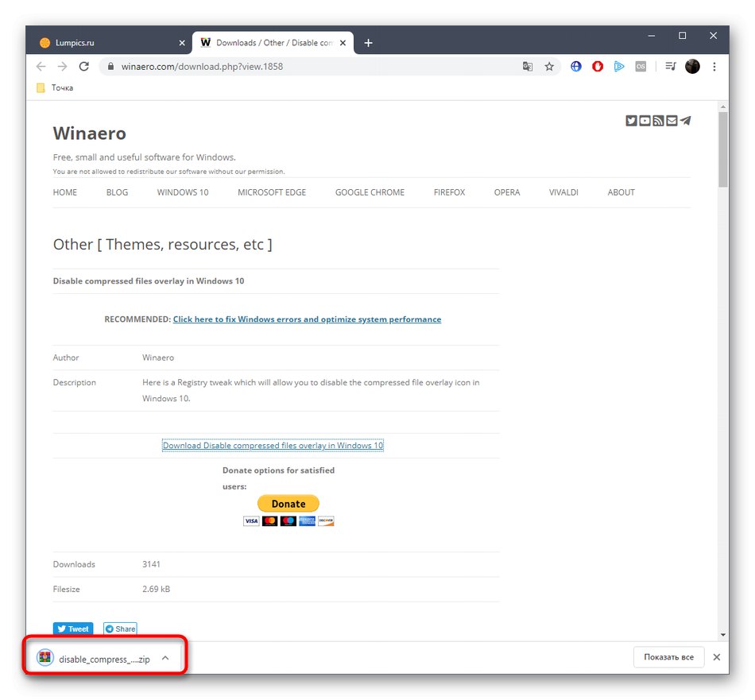Image resolution: width=755 pixels, height=700 pixels.
Task: Click the page vertical scrollbar thumb
Action: click(x=722, y=149)
